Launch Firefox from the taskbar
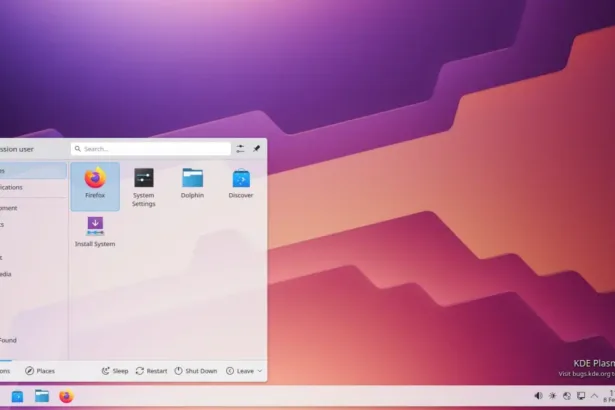 [66, 396]
